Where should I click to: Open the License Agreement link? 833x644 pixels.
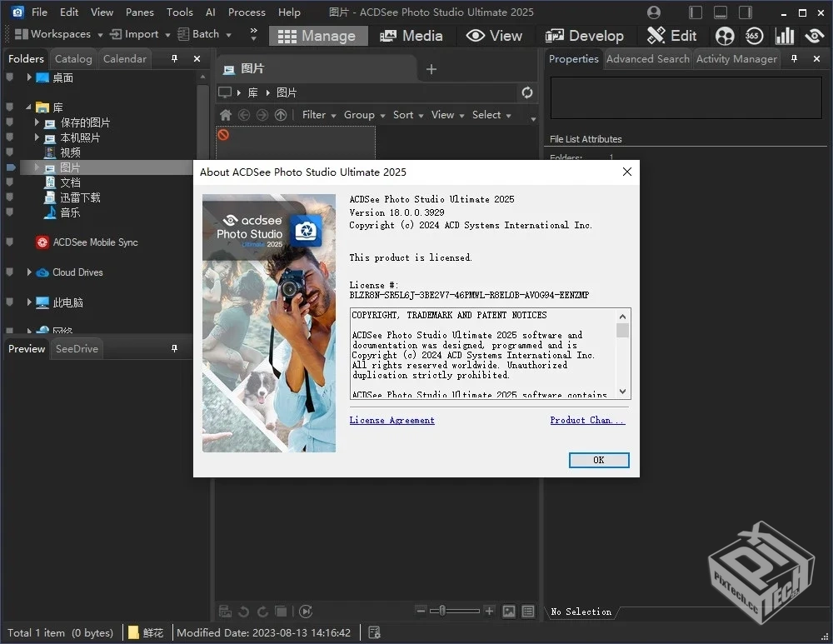point(392,420)
